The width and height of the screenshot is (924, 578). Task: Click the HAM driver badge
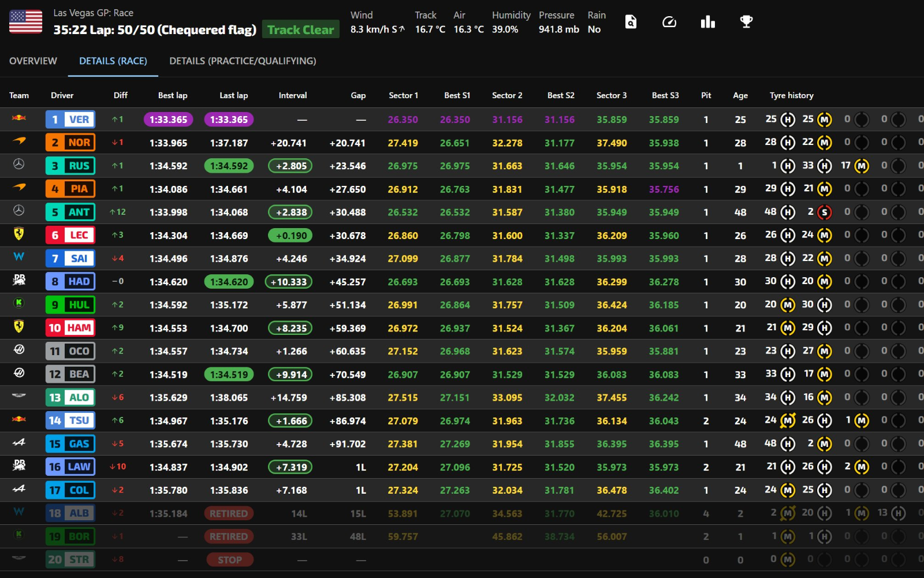click(70, 328)
